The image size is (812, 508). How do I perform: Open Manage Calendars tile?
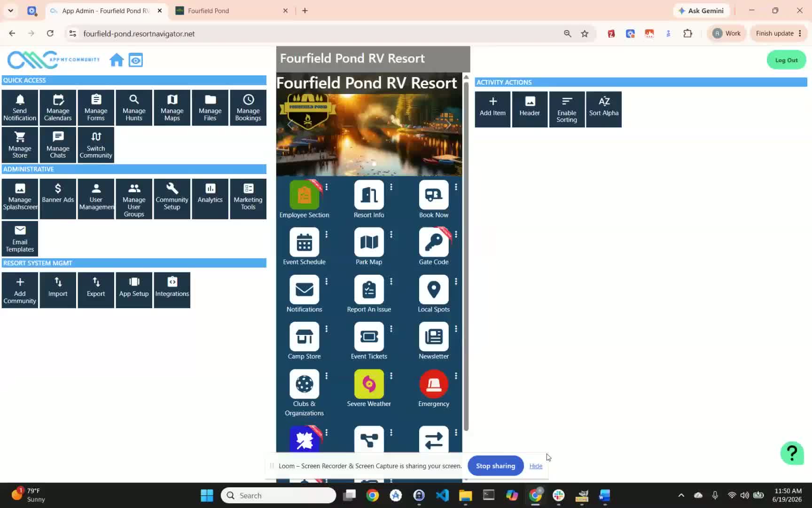tap(58, 108)
